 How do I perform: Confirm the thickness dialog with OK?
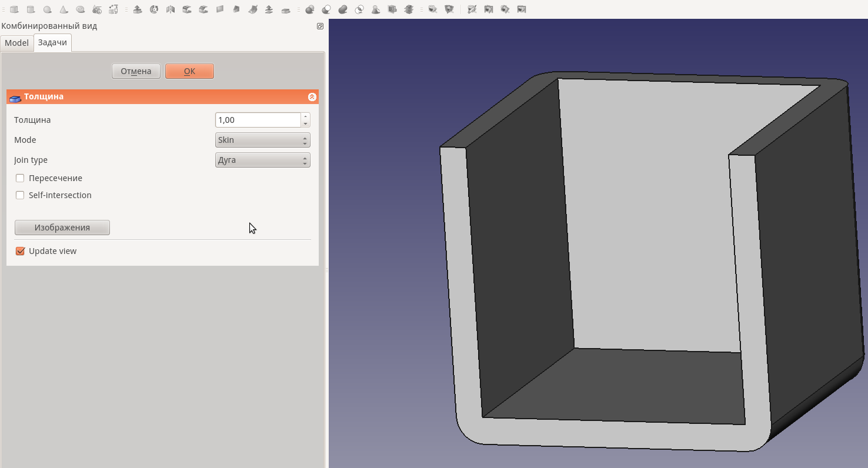click(x=189, y=71)
